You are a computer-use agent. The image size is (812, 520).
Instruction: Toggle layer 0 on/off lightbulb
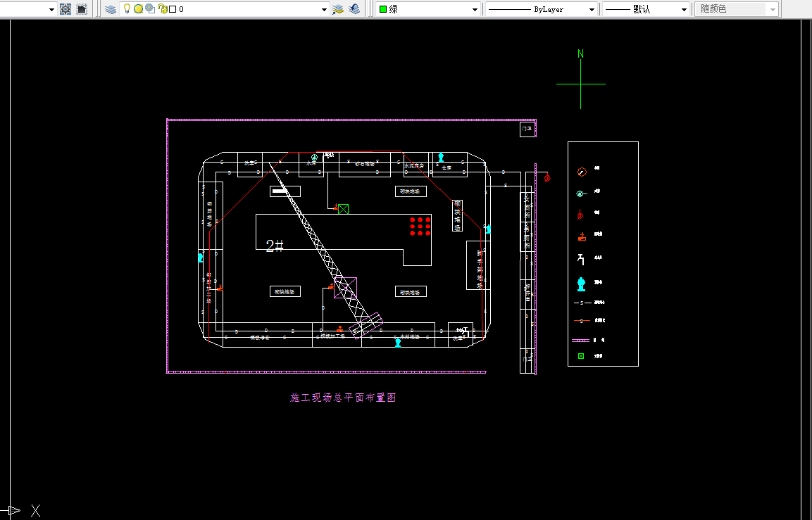126,8
